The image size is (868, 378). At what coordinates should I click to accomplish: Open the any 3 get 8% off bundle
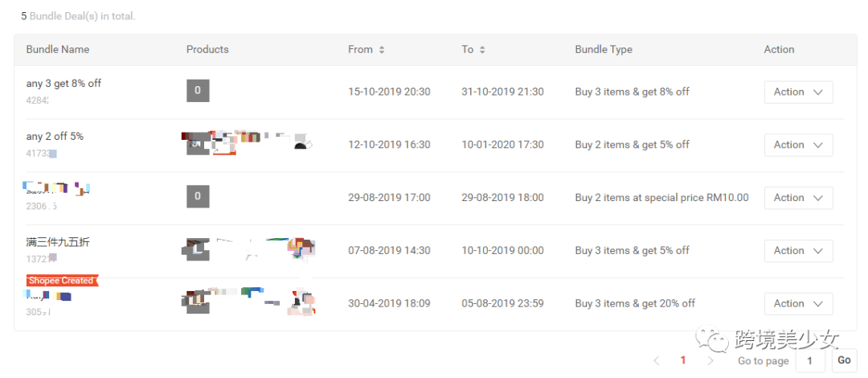(x=63, y=84)
